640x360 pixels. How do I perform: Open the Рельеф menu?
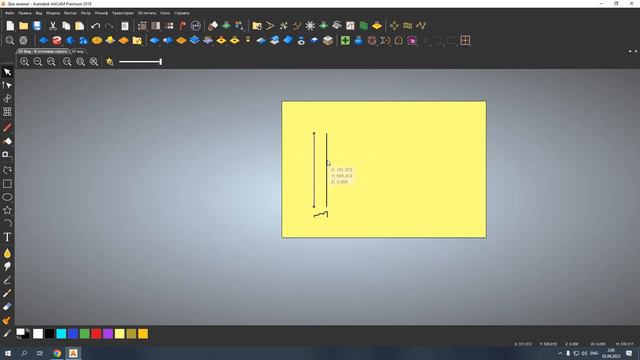101,13
